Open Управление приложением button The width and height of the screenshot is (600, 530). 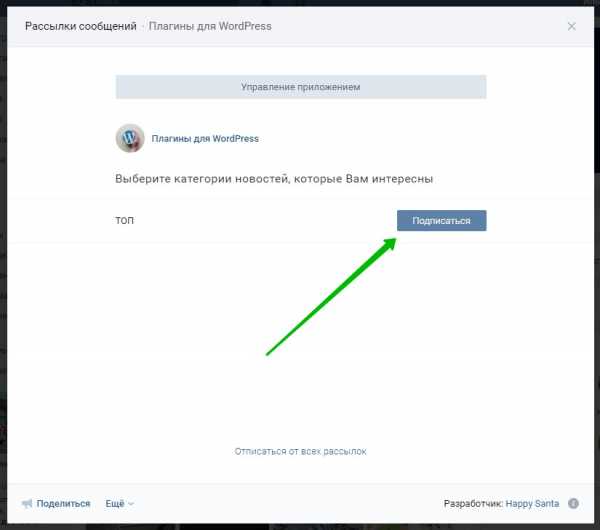301,87
